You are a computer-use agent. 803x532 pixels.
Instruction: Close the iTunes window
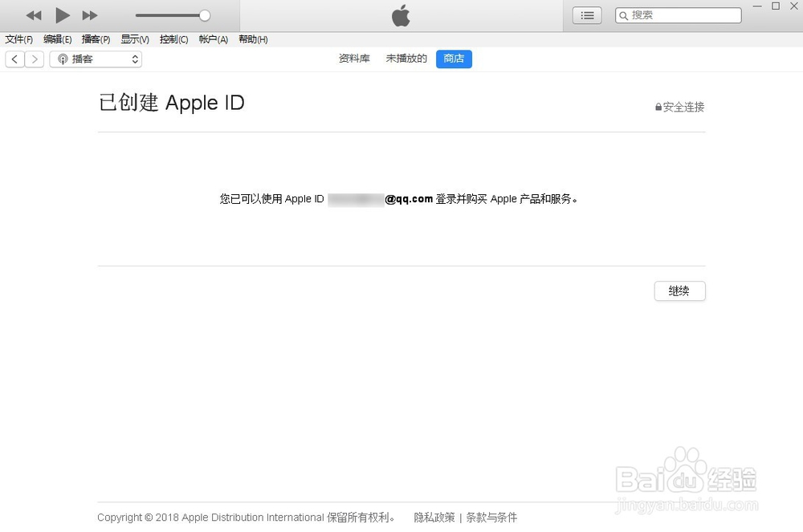pos(794,6)
